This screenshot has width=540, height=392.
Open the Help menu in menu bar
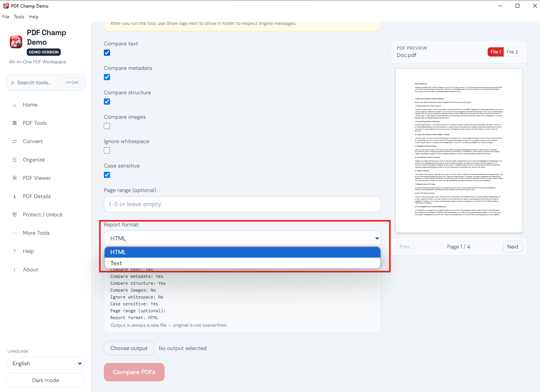34,17
